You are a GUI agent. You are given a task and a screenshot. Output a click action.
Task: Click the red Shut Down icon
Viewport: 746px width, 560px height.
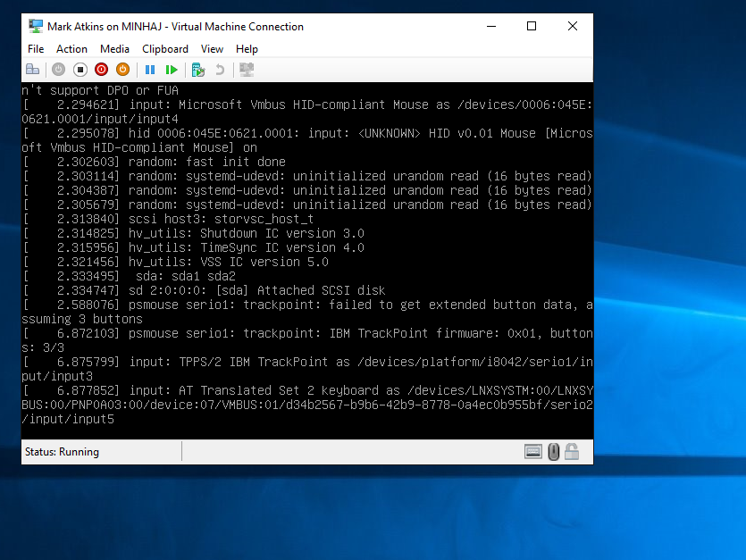pyautogui.click(x=101, y=70)
